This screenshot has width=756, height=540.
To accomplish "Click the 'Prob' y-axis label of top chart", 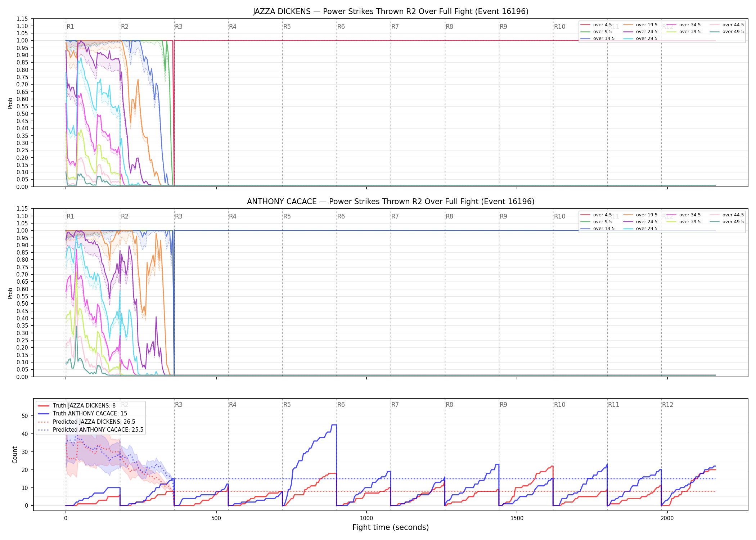I will 10,103.
